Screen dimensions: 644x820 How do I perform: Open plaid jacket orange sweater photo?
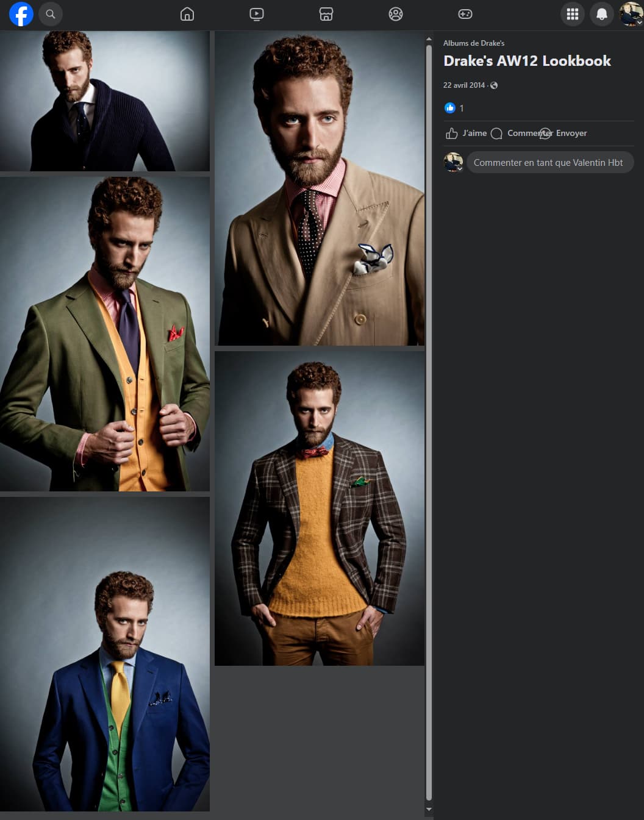[320, 508]
